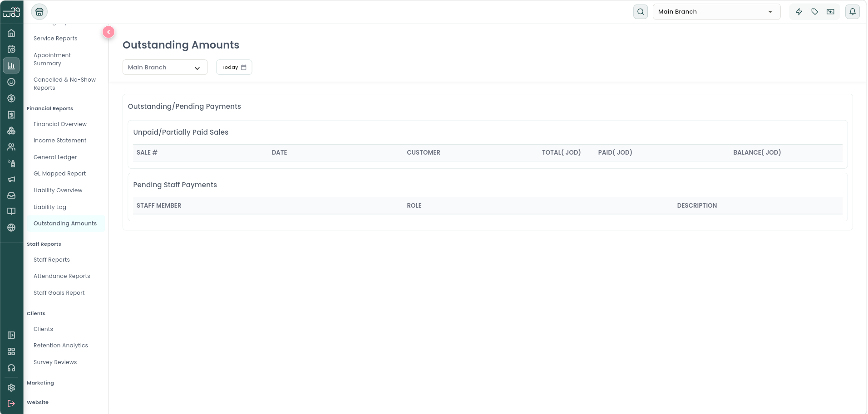The height and width of the screenshot is (414, 868).
Task: Open the Today date picker
Action: point(234,67)
